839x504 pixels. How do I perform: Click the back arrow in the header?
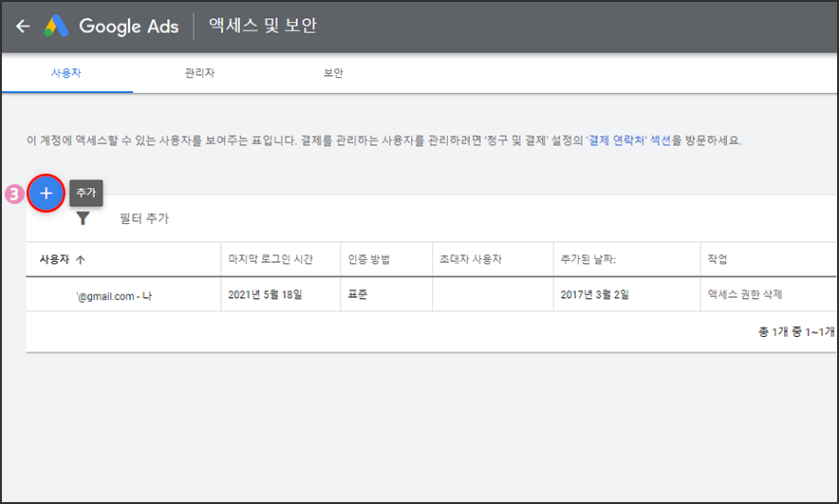[x=23, y=27]
